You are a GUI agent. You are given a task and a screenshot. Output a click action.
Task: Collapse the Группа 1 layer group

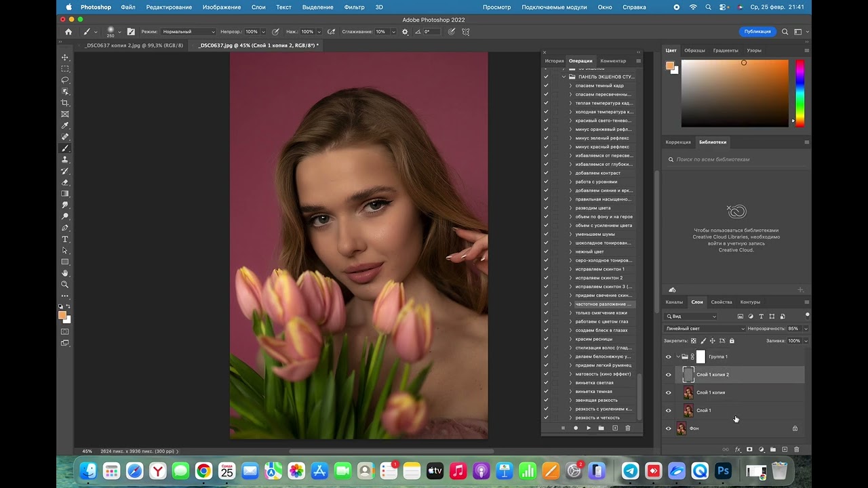tap(677, 357)
